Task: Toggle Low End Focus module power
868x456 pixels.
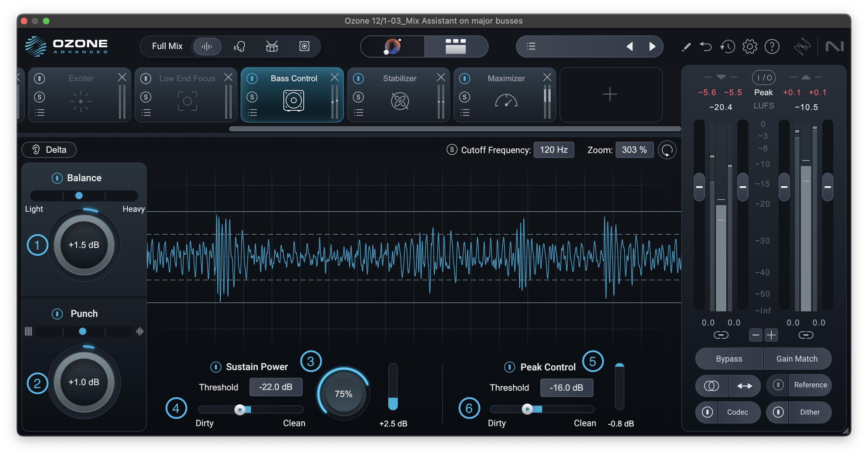Action: [x=146, y=78]
